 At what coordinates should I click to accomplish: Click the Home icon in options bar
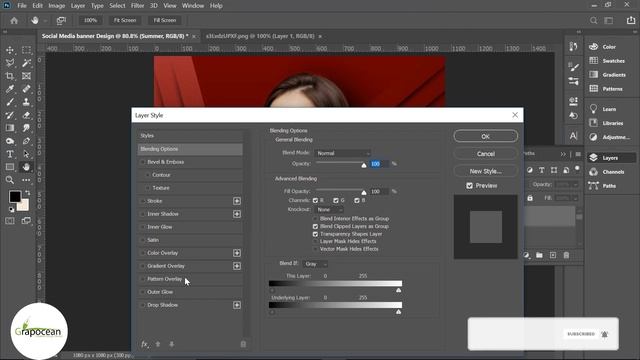click(14, 20)
